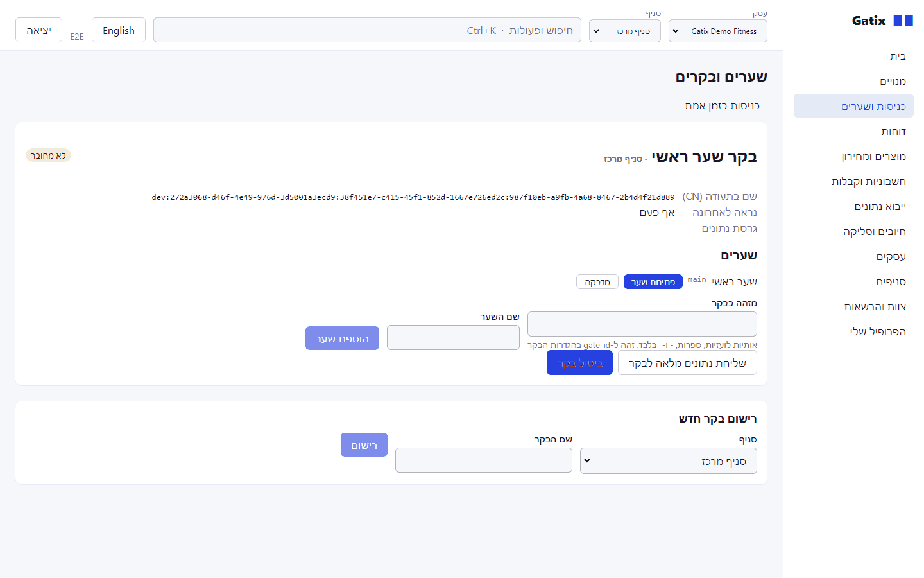
Task: Click the E2E label
Action: click(x=77, y=37)
